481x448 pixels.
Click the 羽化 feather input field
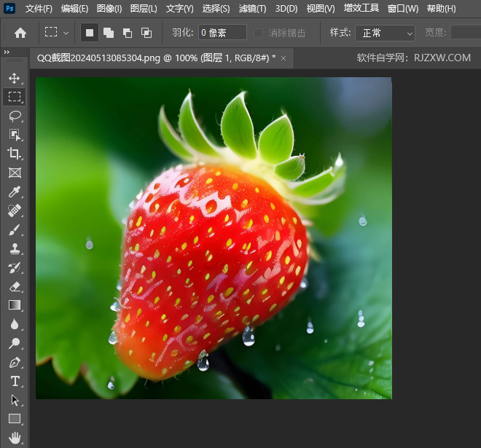(222, 33)
